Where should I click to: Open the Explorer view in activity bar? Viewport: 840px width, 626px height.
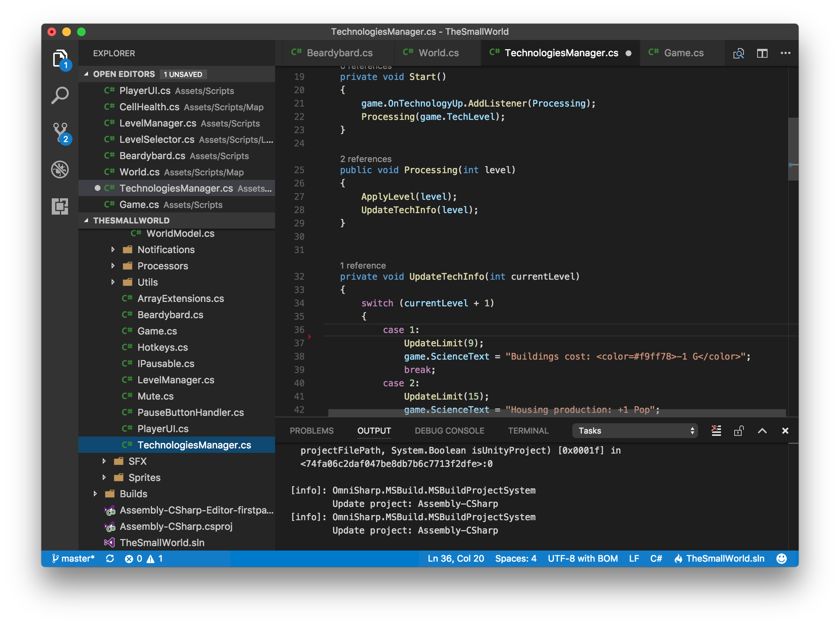pos(60,59)
